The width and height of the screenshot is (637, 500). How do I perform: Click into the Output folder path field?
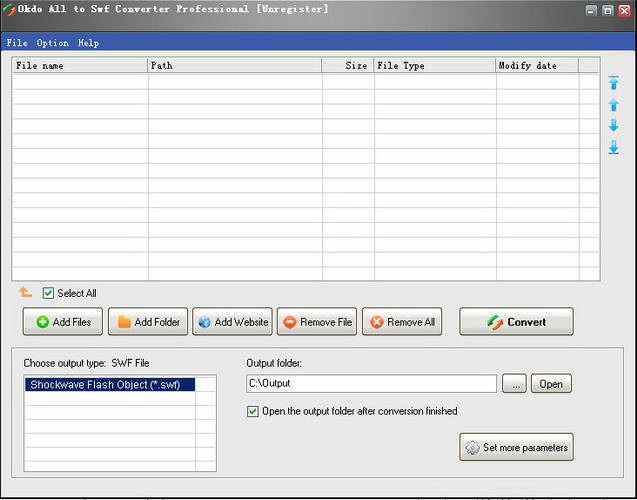coord(371,383)
